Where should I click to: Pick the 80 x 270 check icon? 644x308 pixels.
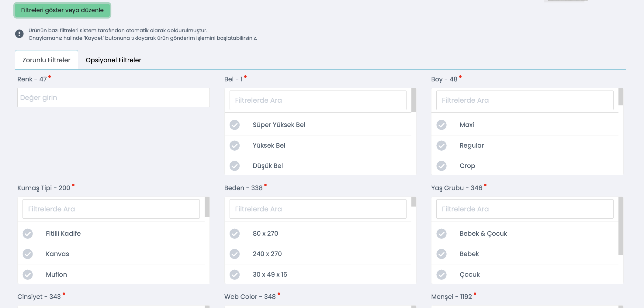tap(234, 234)
